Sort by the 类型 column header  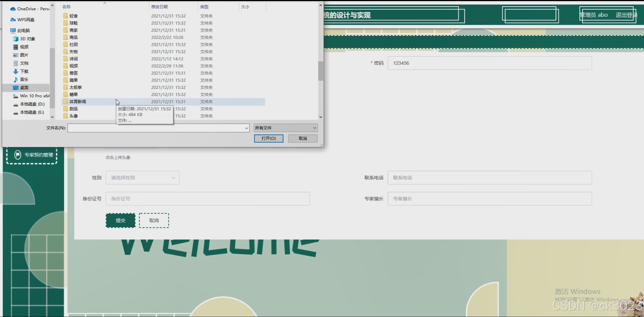click(x=204, y=7)
